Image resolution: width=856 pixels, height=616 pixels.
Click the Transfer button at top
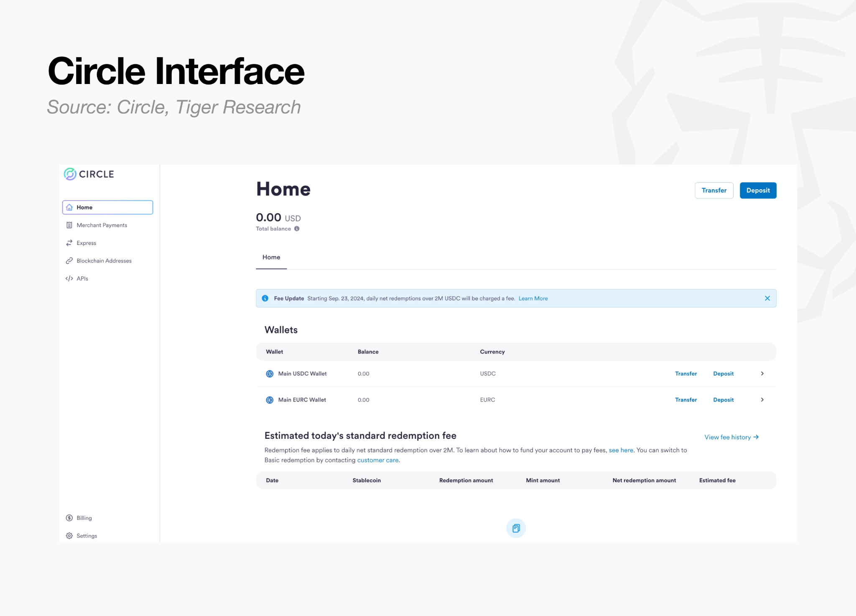pos(714,191)
